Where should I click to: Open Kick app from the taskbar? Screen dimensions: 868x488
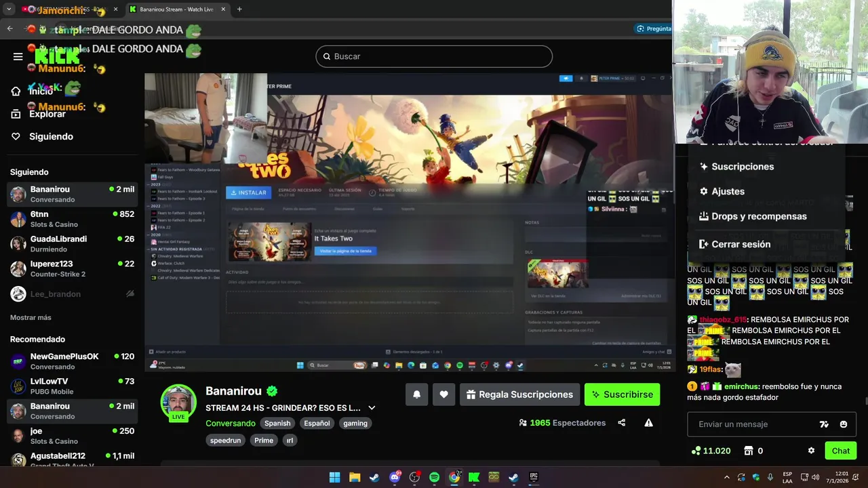click(474, 477)
